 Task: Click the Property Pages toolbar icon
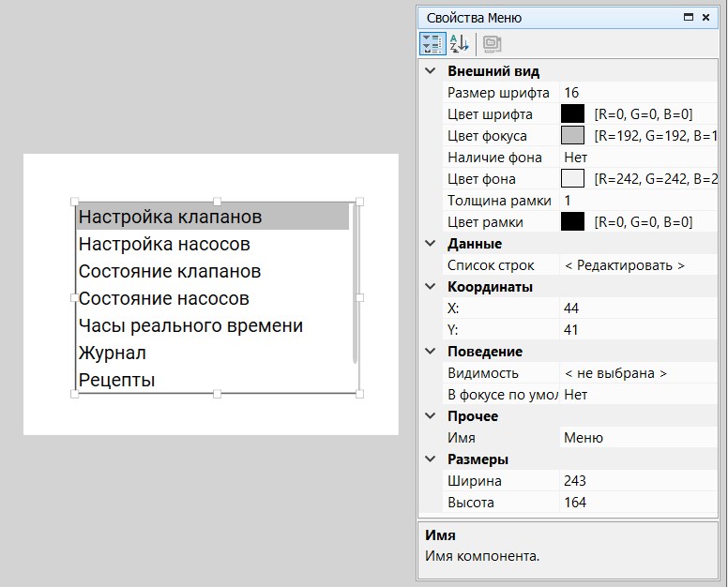(x=492, y=43)
